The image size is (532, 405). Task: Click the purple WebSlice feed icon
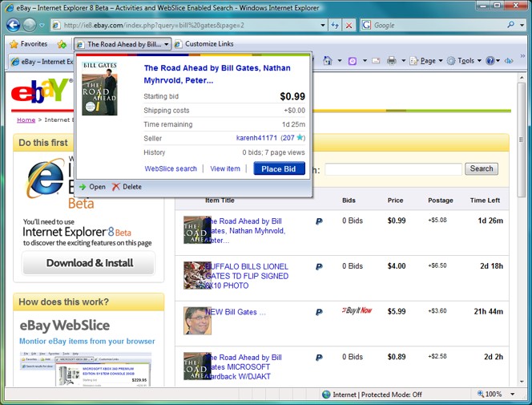(x=353, y=61)
